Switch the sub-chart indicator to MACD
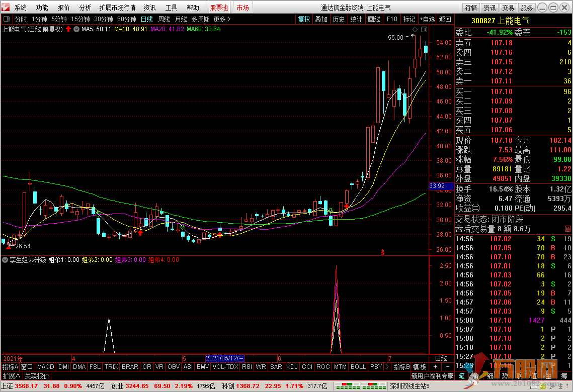Image resolution: width=573 pixels, height=392 pixels. [46, 367]
